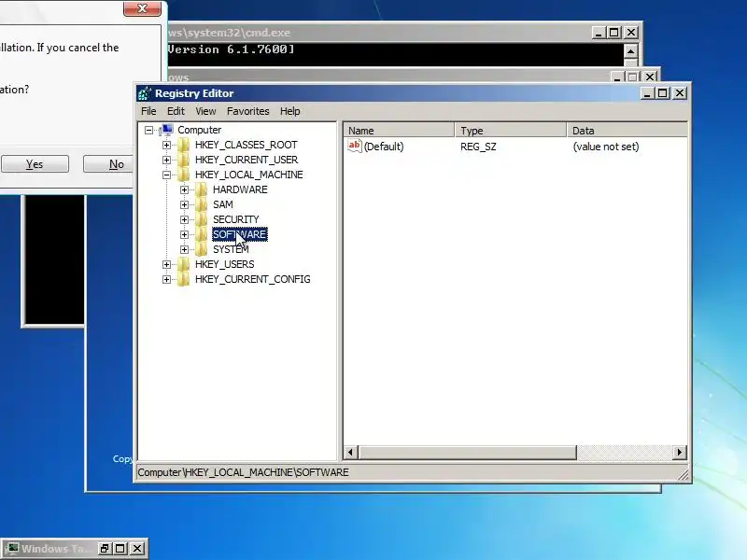This screenshot has width=747, height=560.
Task: Select the SAM key label
Action: click(x=223, y=204)
